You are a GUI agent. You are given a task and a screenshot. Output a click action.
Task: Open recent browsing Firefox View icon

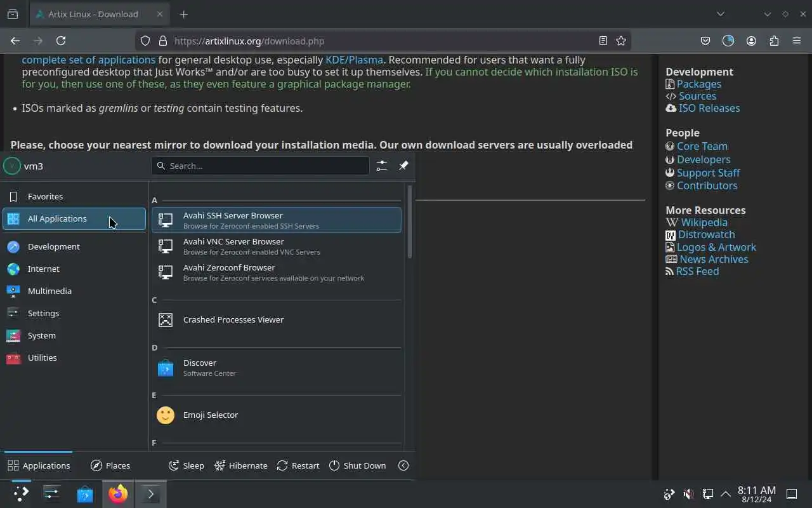12,14
